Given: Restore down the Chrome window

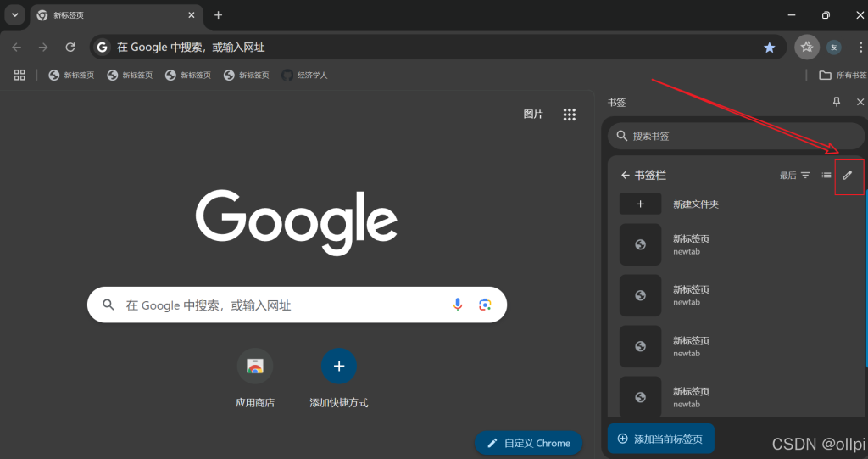Looking at the screenshot, I should click(826, 15).
